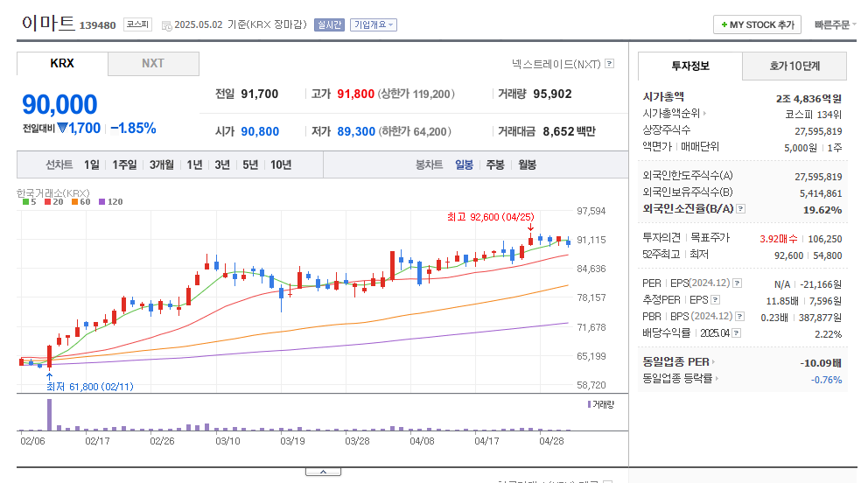
Task: Click the -10.09배 sector PER value
Action: click(x=821, y=363)
